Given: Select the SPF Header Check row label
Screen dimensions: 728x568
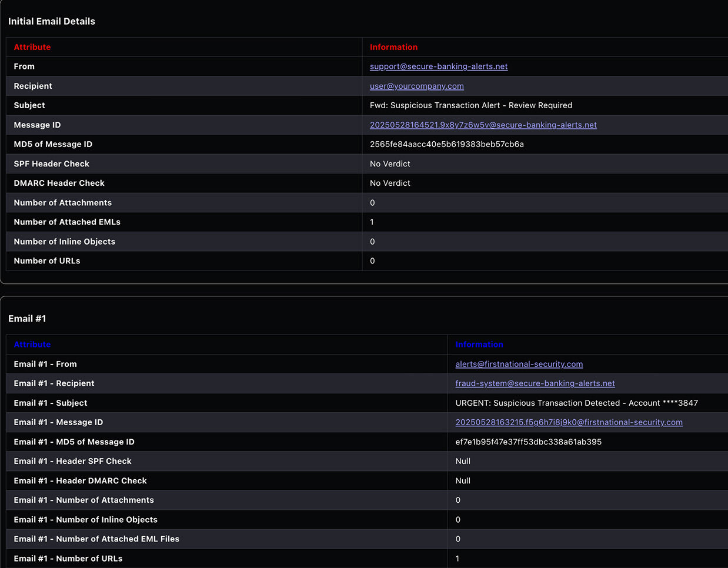Looking at the screenshot, I should (x=52, y=163).
